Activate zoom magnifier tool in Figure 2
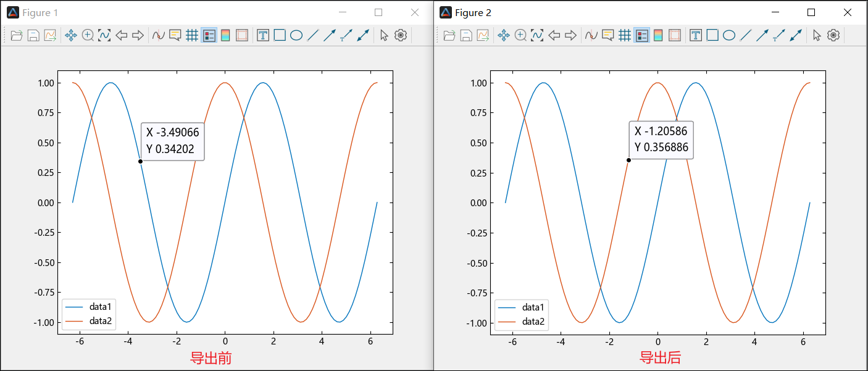 [520, 35]
